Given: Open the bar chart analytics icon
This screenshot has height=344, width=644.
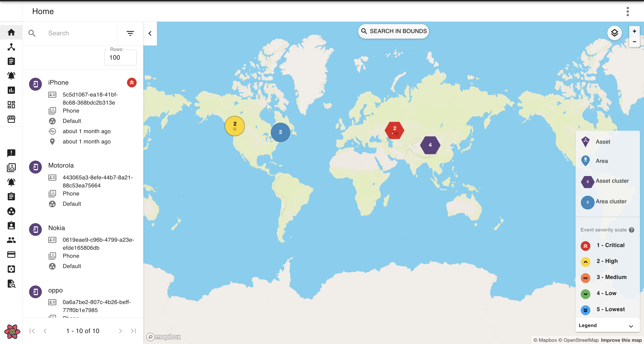Looking at the screenshot, I should coord(11,90).
